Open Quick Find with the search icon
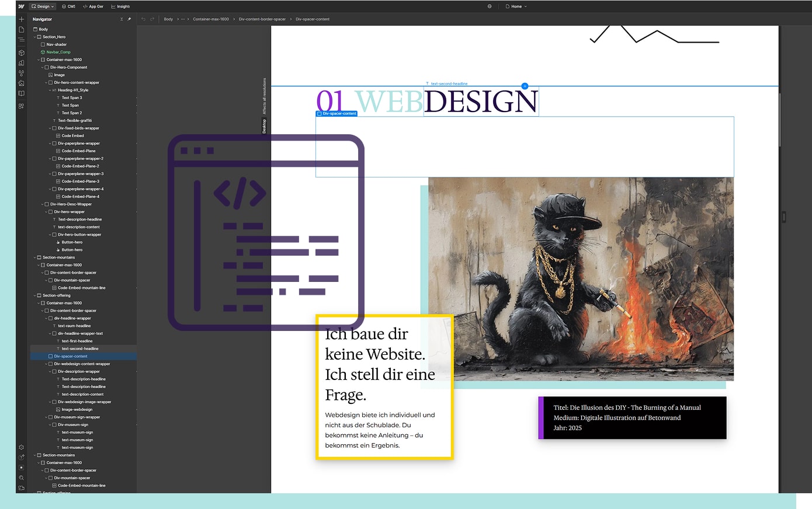This screenshot has width=812, height=509. [21, 477]
